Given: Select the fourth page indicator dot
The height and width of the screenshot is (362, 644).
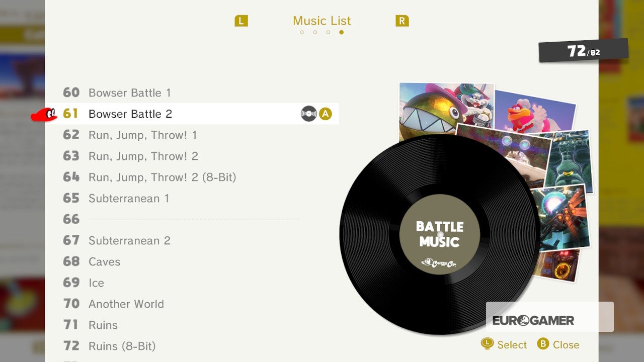Looking at the screenshot, I should 341,32.
